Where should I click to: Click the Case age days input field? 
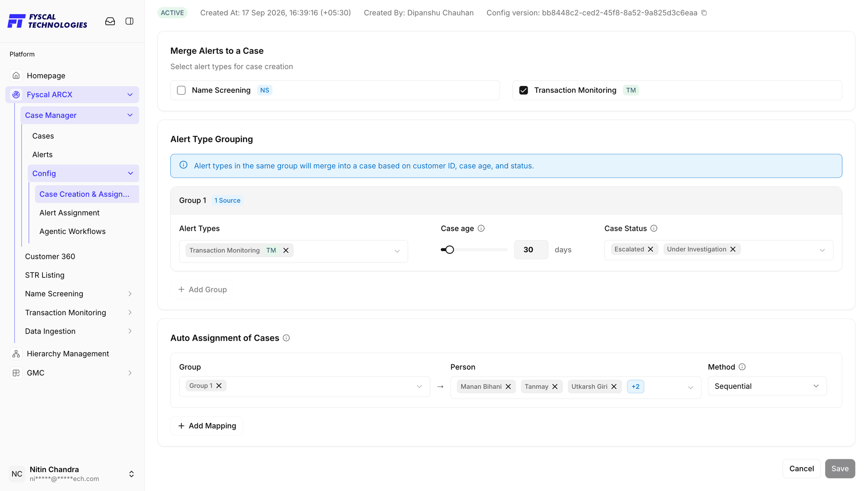531,250
